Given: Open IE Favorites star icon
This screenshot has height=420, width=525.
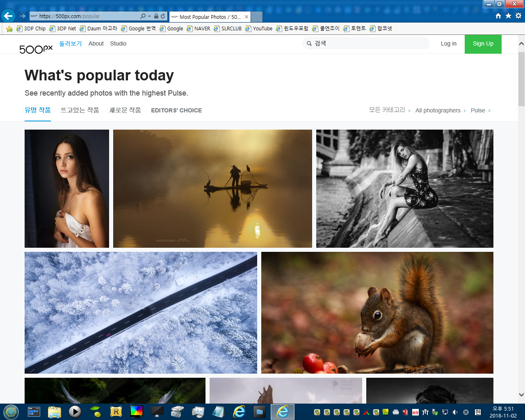Looking at the screenshot, I should pyautogui.click(x=508, y=16).
